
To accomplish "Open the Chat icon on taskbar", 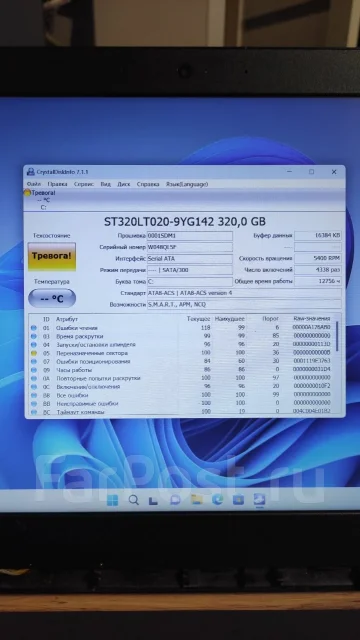I will click(x=175, y=500).
